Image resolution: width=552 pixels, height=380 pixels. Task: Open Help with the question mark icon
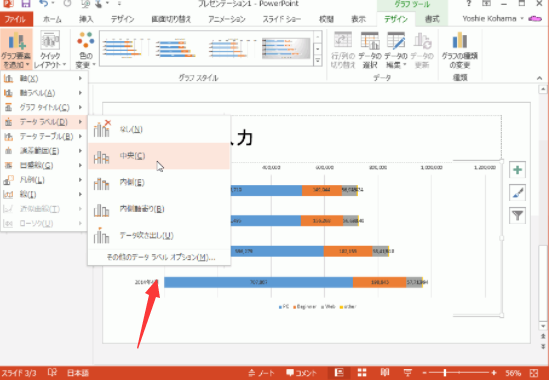click(468, 4)
